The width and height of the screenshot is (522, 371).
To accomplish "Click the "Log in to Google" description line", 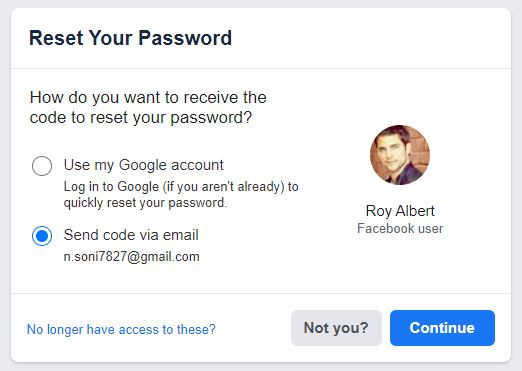I will [181, 187].
